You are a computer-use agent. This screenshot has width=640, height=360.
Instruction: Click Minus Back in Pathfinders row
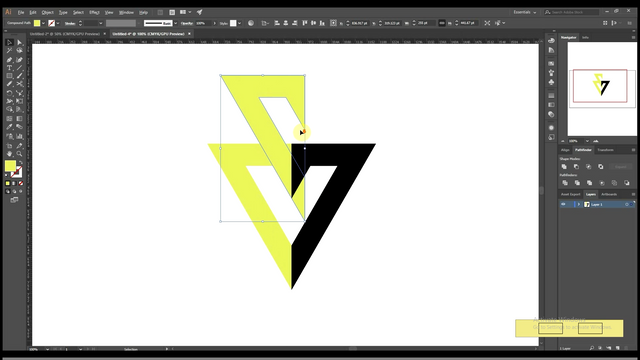coord(627,183)
